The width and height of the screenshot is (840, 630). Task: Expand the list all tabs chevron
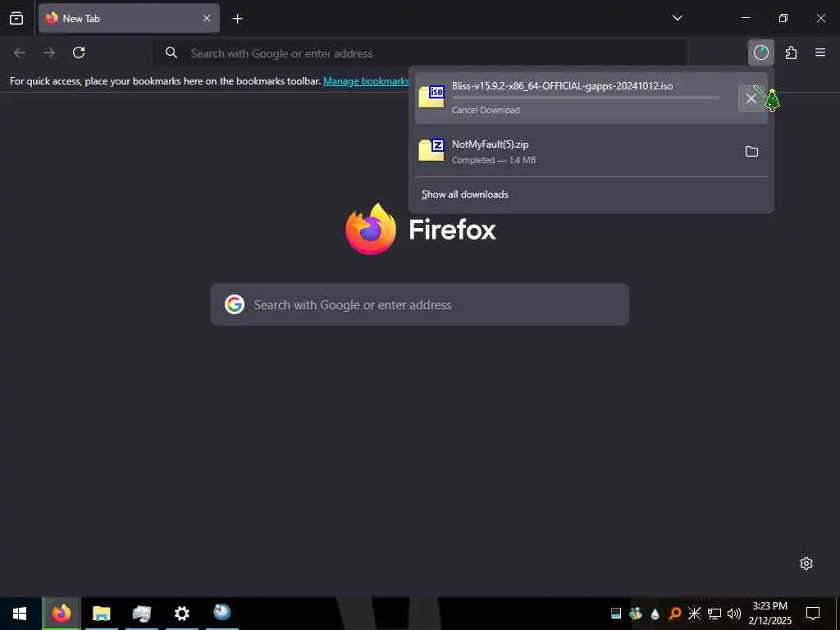[677, 18]
